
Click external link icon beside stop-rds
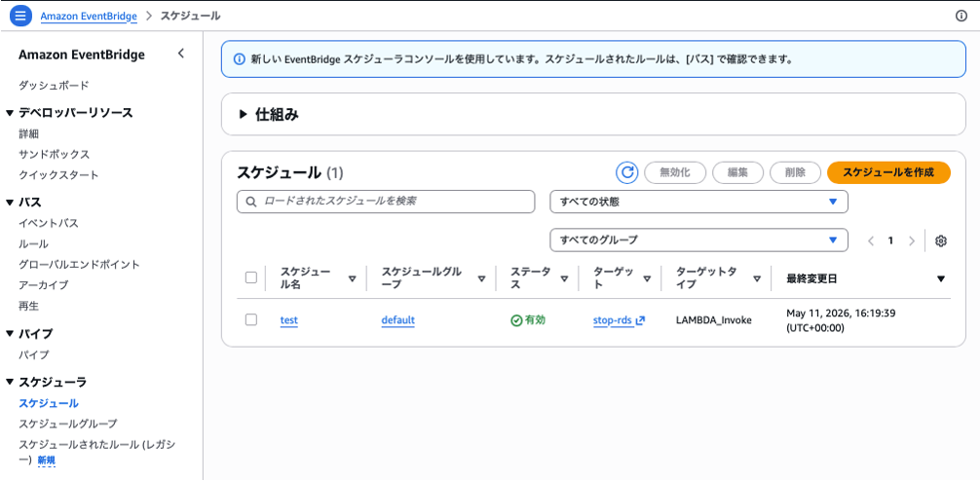[x=640, y=320]
